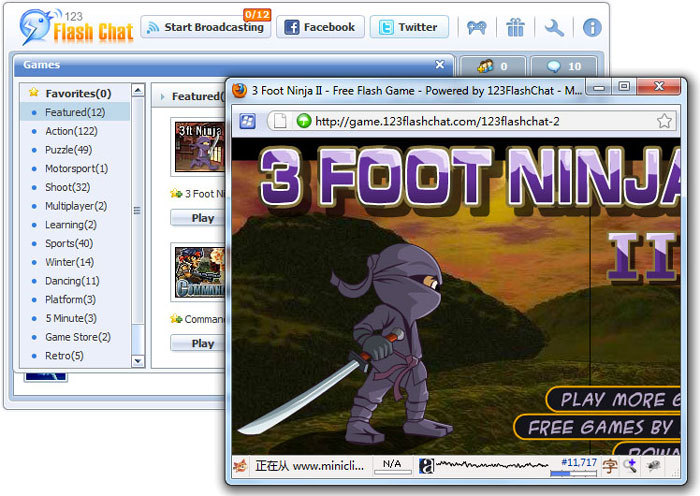Select Featured(12) category
This screenshot has width=700, height=496.
click(75, 112)
